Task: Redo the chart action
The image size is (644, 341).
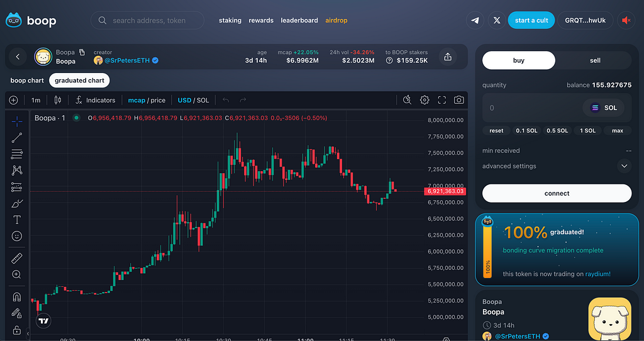Action: pos(243,100)
